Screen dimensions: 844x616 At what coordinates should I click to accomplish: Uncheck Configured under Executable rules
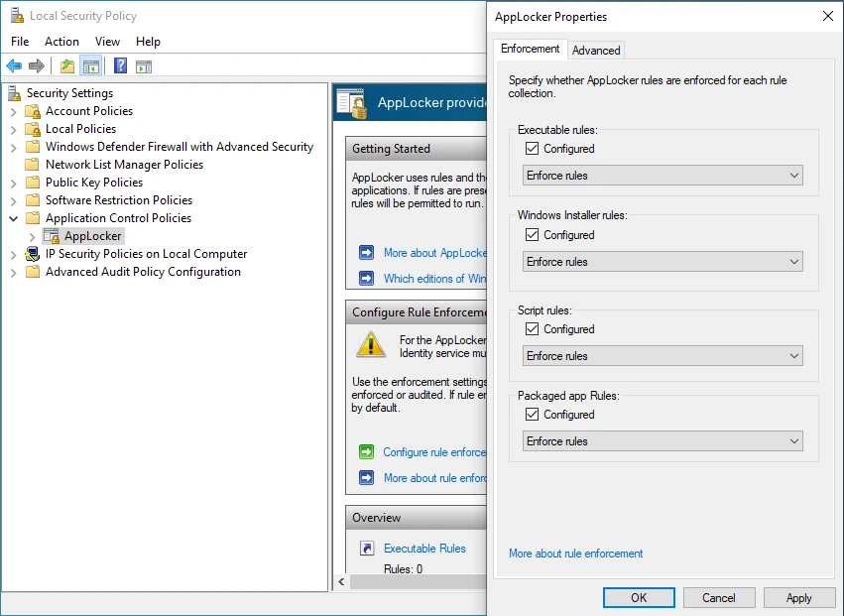(x=532, y=148)
